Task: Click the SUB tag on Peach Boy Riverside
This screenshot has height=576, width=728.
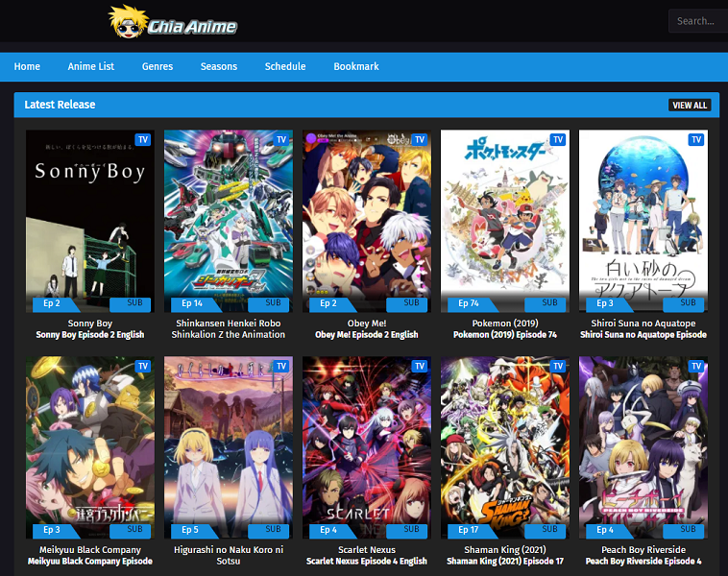Action: point(684,531)
